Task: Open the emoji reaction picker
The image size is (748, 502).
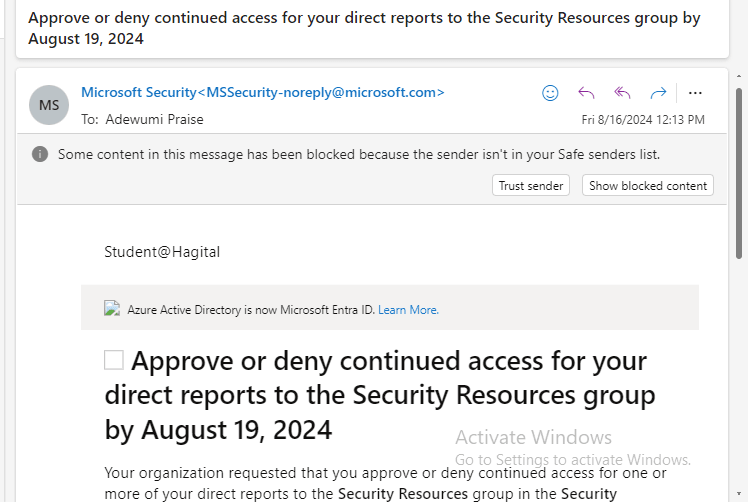Action: point(550,93)
